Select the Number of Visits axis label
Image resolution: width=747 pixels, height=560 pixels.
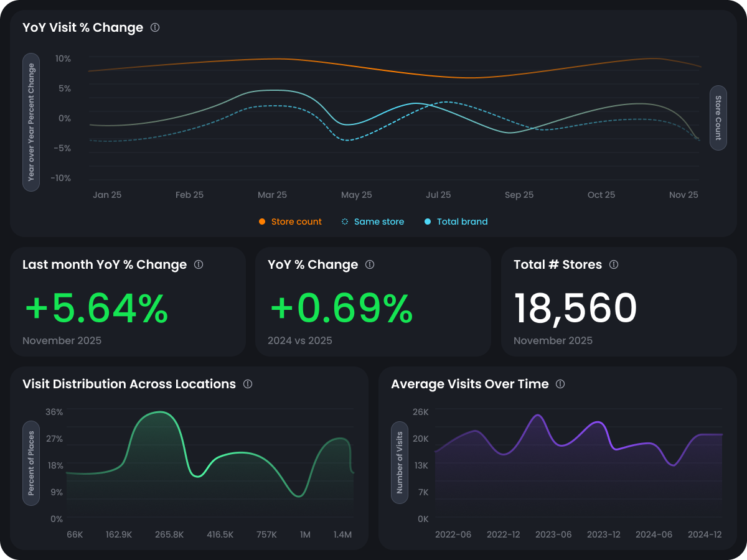(x=400, y=462)
